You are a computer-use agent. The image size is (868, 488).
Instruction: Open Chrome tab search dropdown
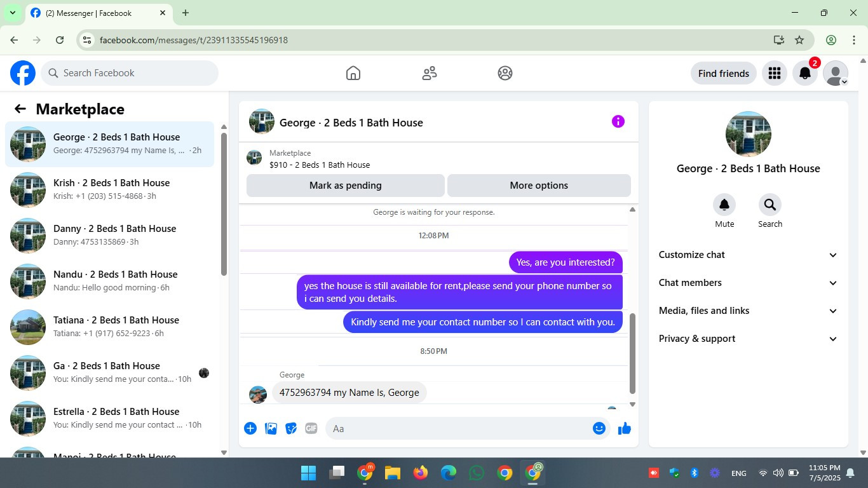click(12, 13)
